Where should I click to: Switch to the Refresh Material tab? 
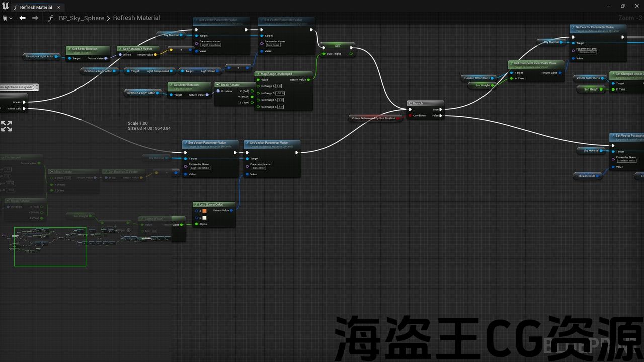click(x=35, y=7)
